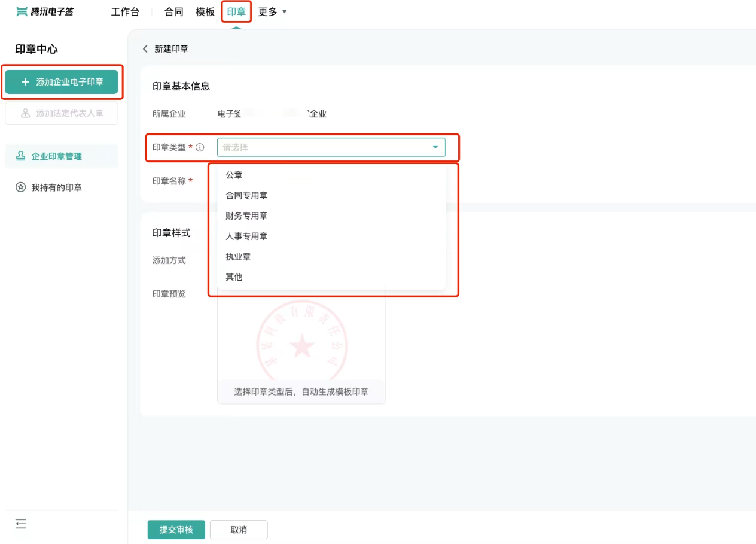Click the person icon on 添加法定代表人章

pyautogui.click(x=25, y=113)
